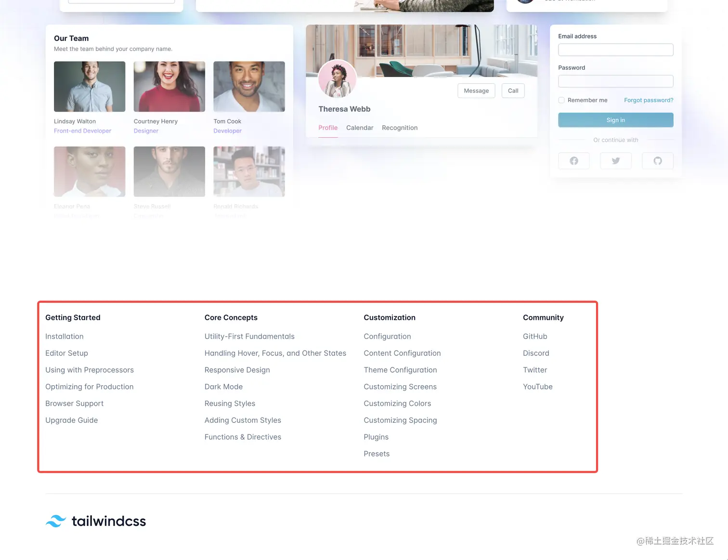The width and height of the screenshot is (728, 560).
Task: Open the YouTube community link
Action: point(538,387)
